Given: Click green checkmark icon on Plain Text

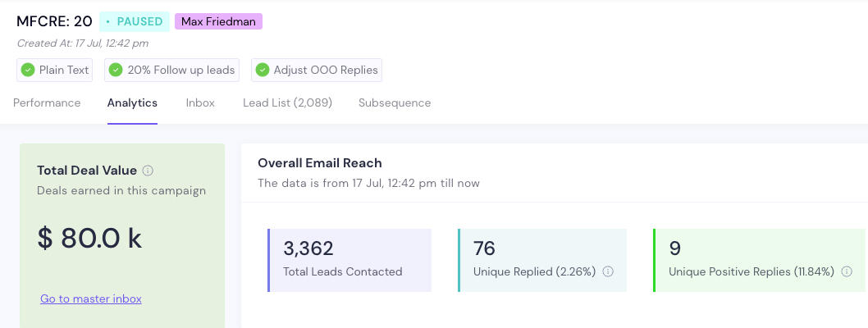Looking at the screenshot, I should point(28,70).
